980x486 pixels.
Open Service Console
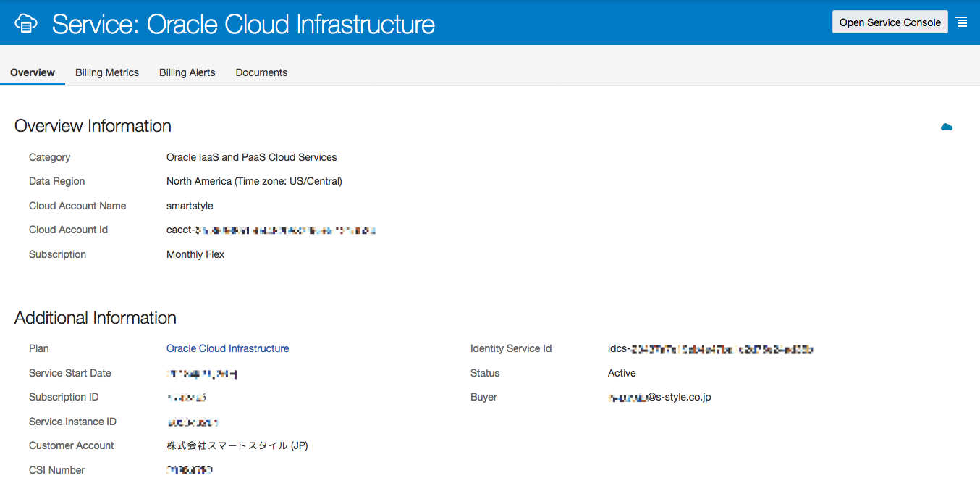coord(890,22)
